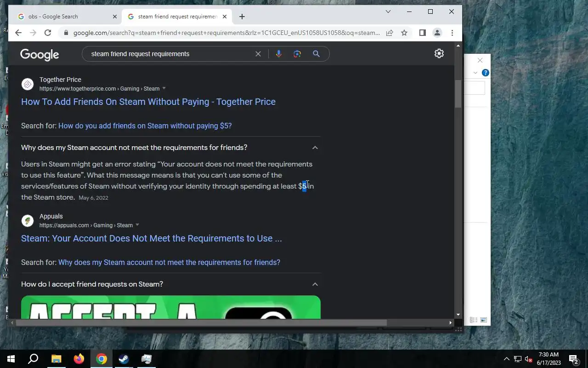Open the taskbar clock showing 7:30 AM
The image size is (588, 368).
click(549, 359)
